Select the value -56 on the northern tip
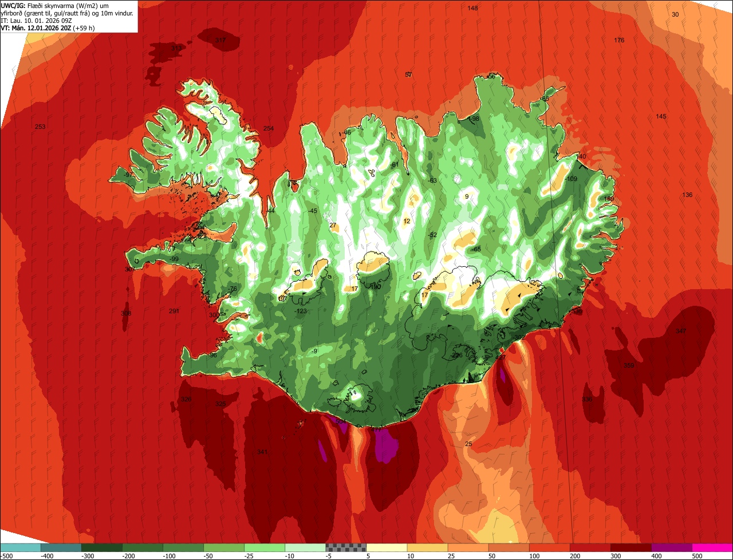Screen dimensions: 733x560 point(490,76)
